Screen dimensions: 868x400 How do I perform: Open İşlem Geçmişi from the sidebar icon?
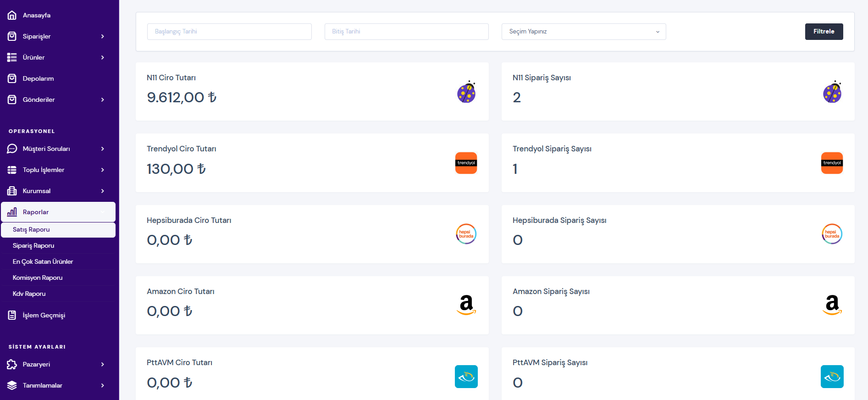click(x=12, y=315)
